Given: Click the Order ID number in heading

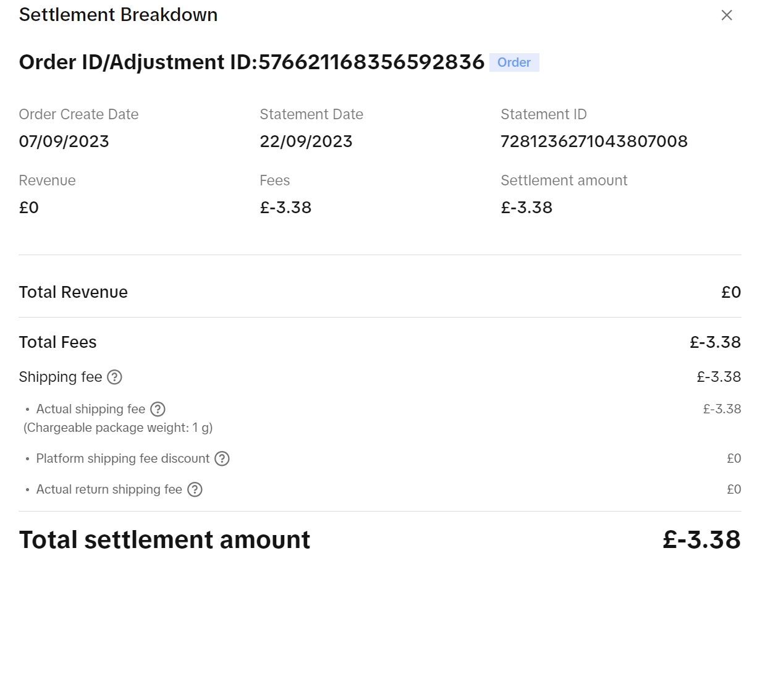Looking at the screenshot, I should coord(371,62).
